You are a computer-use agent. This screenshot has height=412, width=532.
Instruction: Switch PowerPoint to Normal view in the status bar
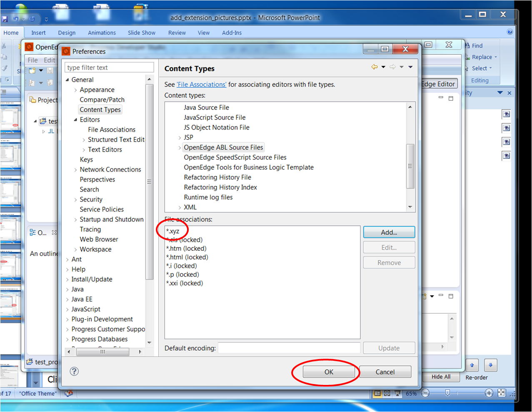(x=377, y=393)
